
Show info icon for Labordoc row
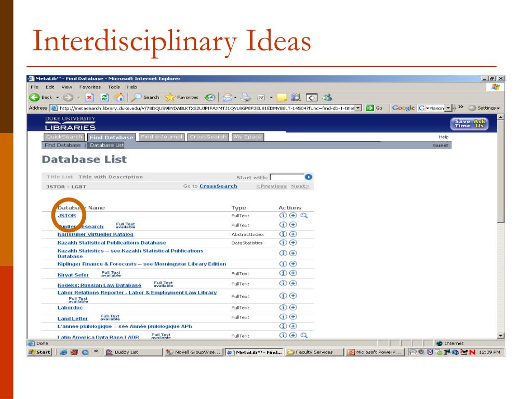pyautogui.click(x=283, y=308)
